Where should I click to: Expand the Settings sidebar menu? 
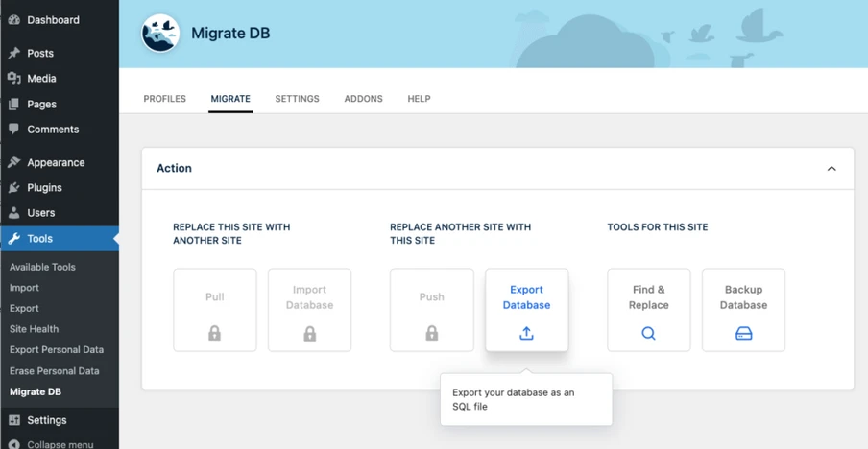pyautogui.click(x=46, y=420)
